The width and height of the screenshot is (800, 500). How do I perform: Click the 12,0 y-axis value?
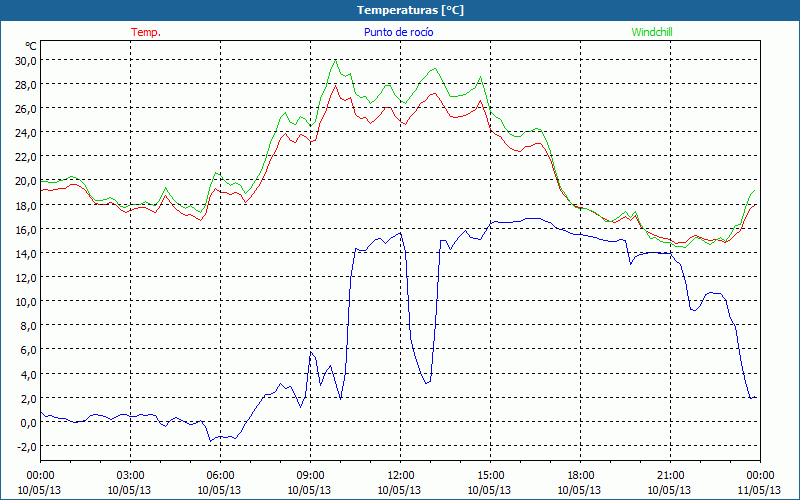click(26, 278)
